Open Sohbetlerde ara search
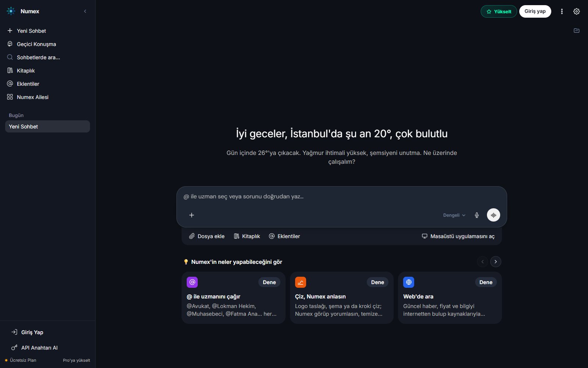Viewport: 588px width, 368px height. (47, 57)
